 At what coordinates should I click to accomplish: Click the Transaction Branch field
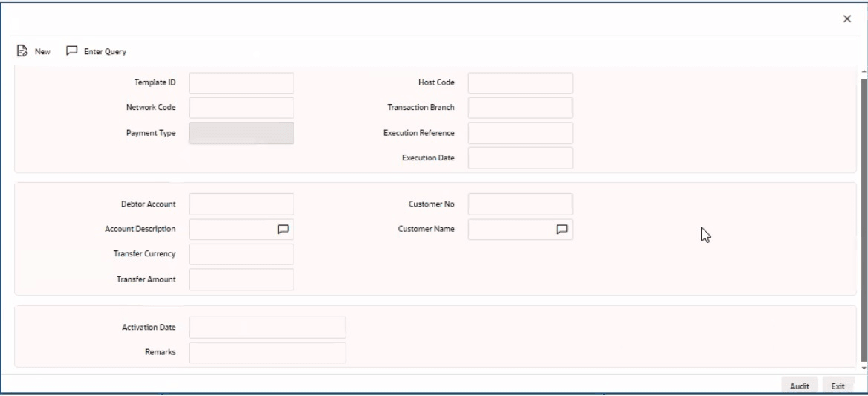tap(520, 108)
